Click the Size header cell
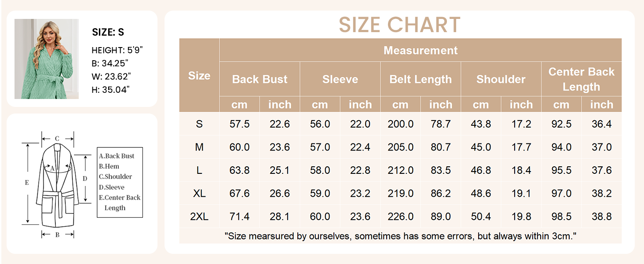This screenshot has height=264, width=644. [199, 75]
